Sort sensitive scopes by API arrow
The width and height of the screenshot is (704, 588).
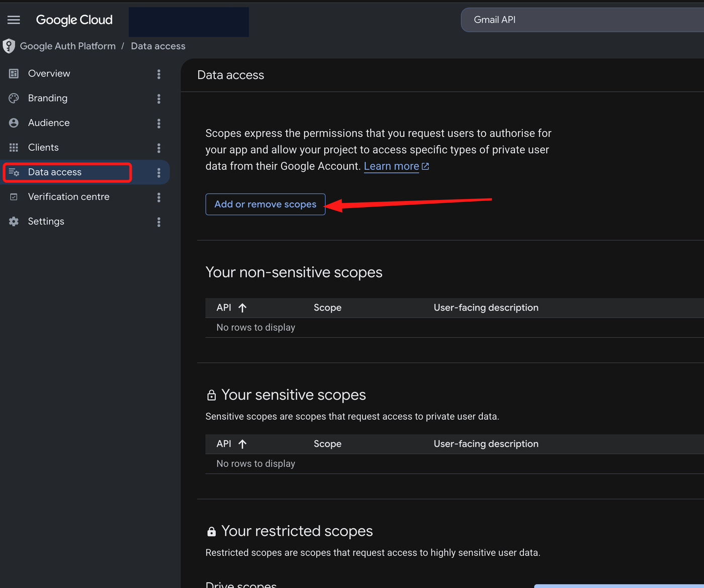tap(242, 444)
